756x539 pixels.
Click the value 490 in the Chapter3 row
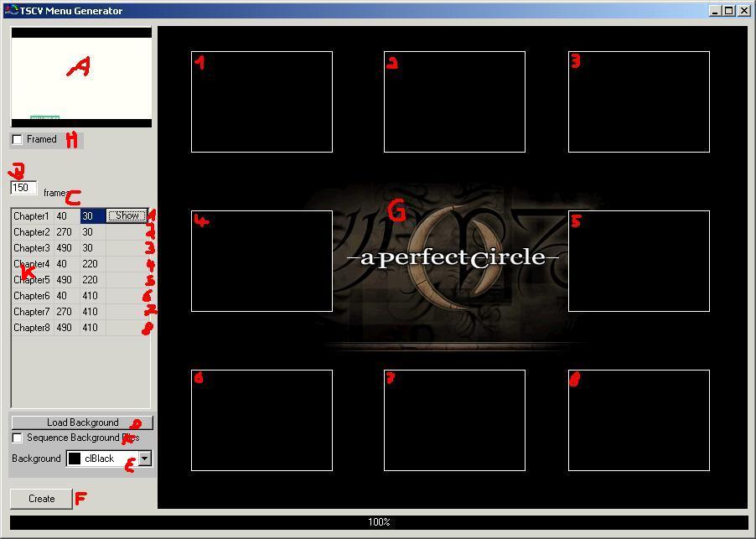(67, 248)
